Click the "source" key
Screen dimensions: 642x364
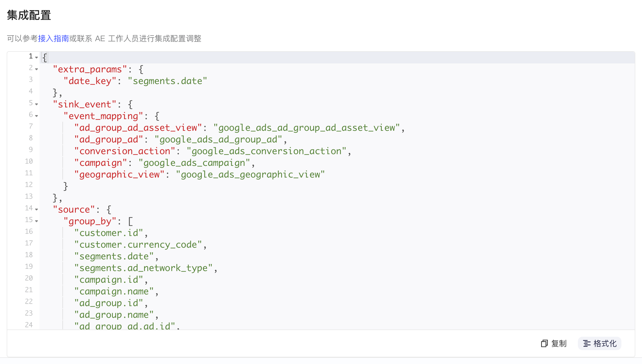click(74, 210)
